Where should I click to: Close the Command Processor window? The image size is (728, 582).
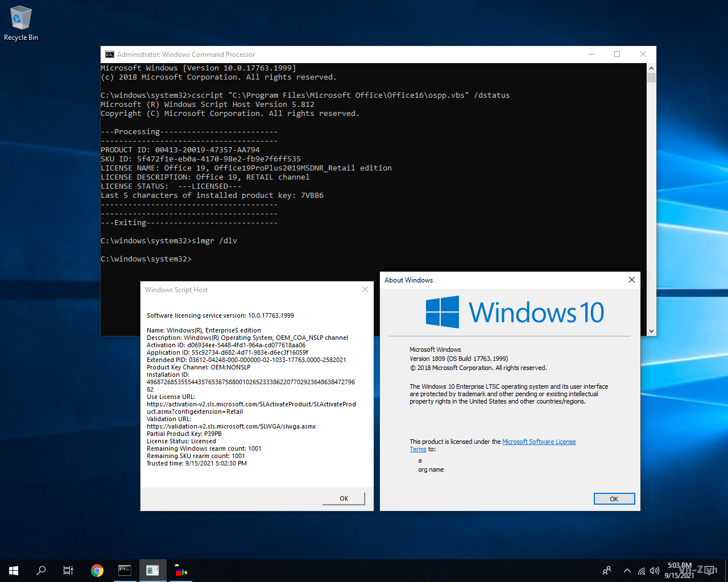coord(643,54)
